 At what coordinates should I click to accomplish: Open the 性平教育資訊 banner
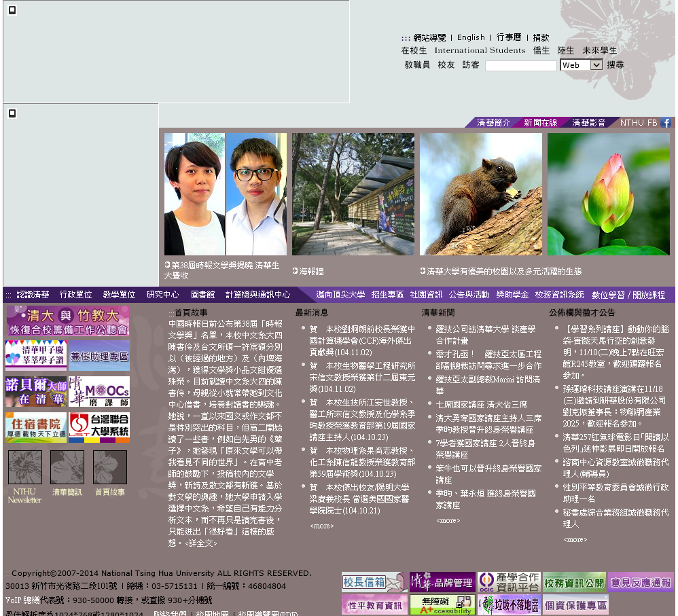click(374, 604)
